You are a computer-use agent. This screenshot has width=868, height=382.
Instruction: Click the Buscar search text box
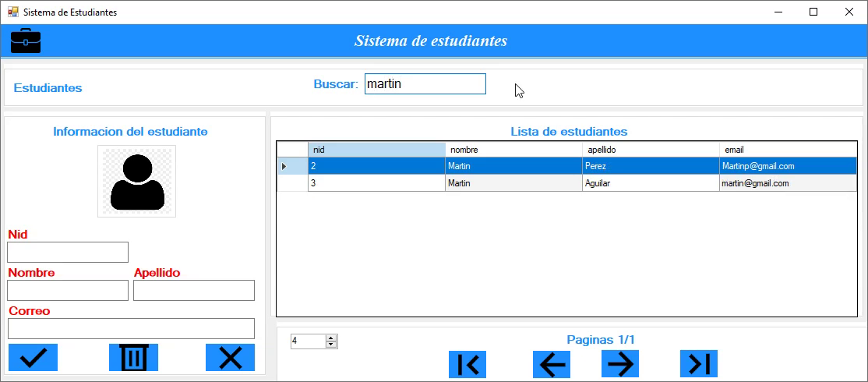425,84
